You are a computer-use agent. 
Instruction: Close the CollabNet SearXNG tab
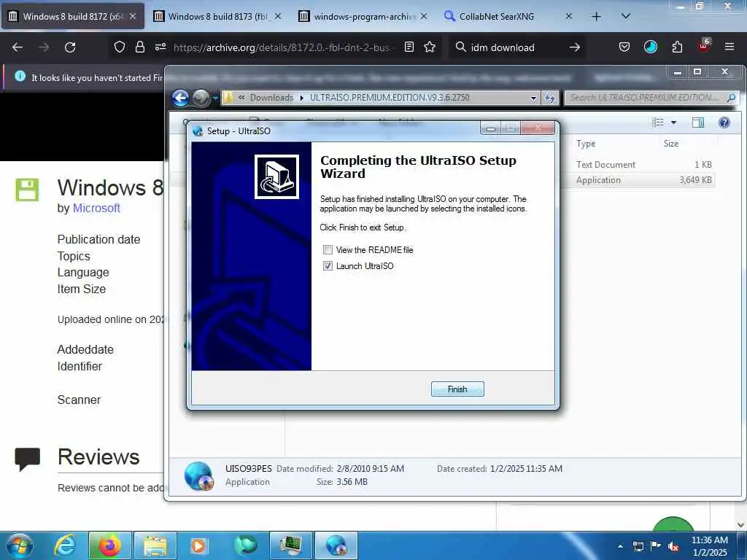tap(569, 16)
